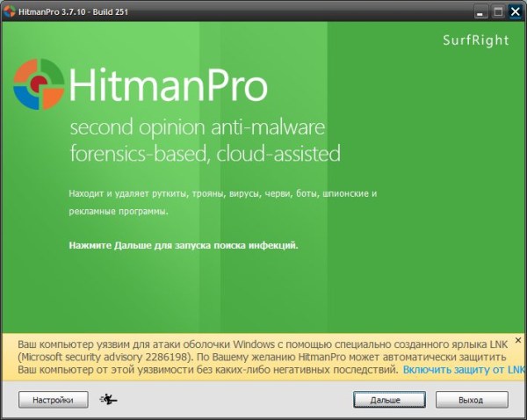The width and height of the screenshot is (527, 420).
Task: Open Настройки settings button
Action: click(54, 400)
